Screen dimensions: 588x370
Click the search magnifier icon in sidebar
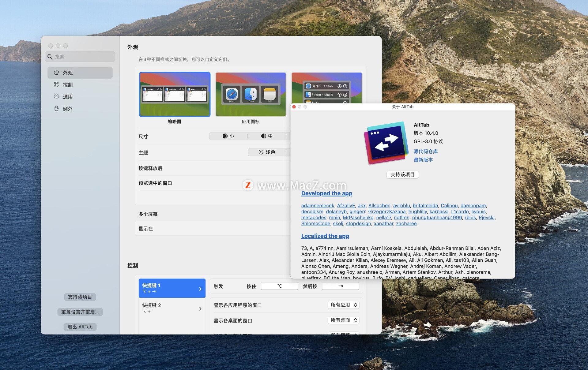50,57
